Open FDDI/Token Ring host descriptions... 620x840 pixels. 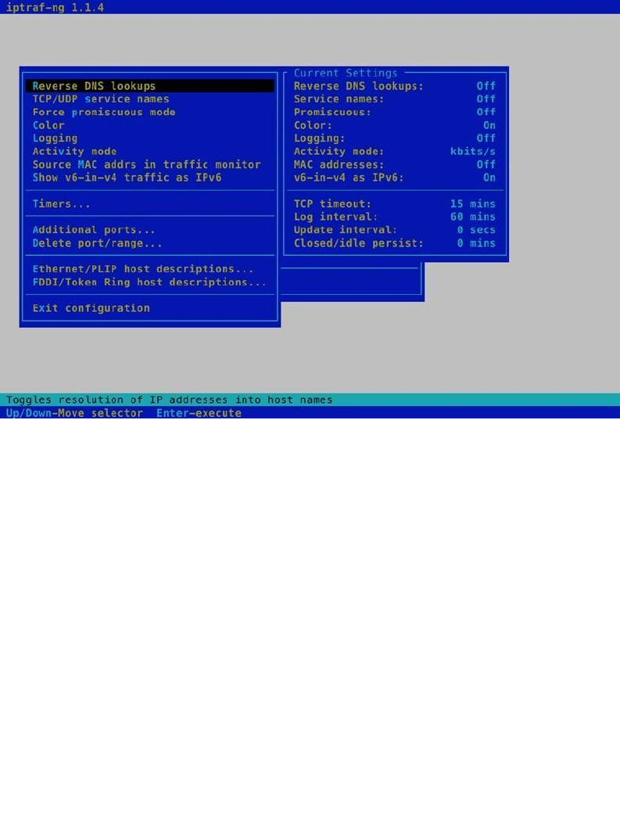149,282
